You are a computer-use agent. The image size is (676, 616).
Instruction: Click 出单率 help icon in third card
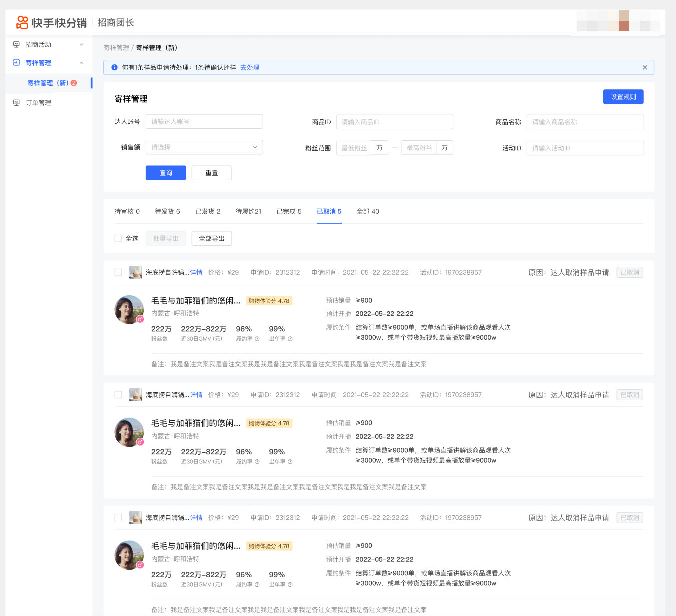pyautogui.click(x=290, y=585)
